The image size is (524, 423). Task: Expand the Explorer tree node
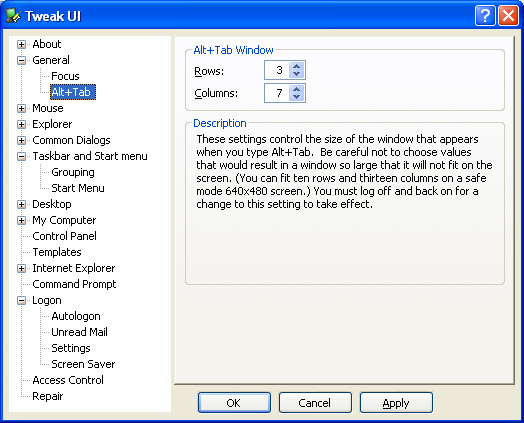pos(21,125)
